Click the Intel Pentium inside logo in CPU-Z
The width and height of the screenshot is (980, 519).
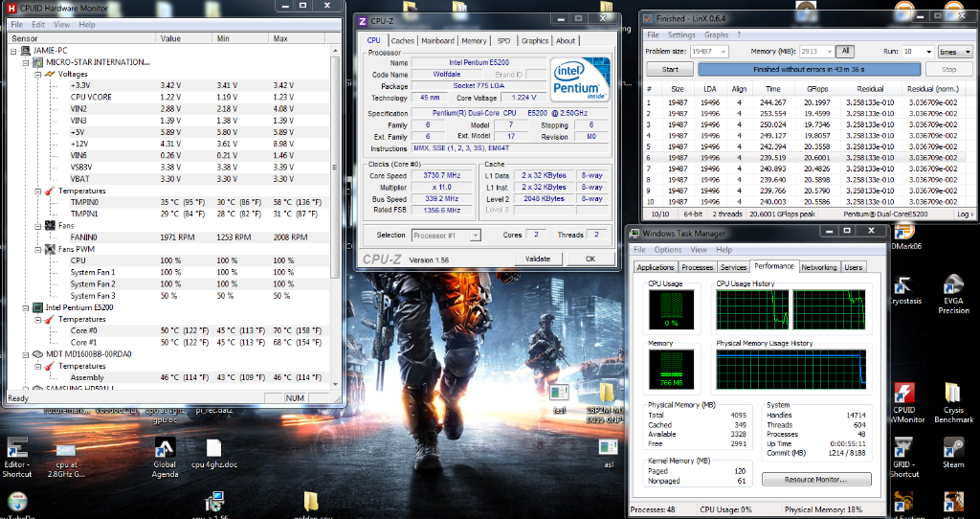(579, 80)
